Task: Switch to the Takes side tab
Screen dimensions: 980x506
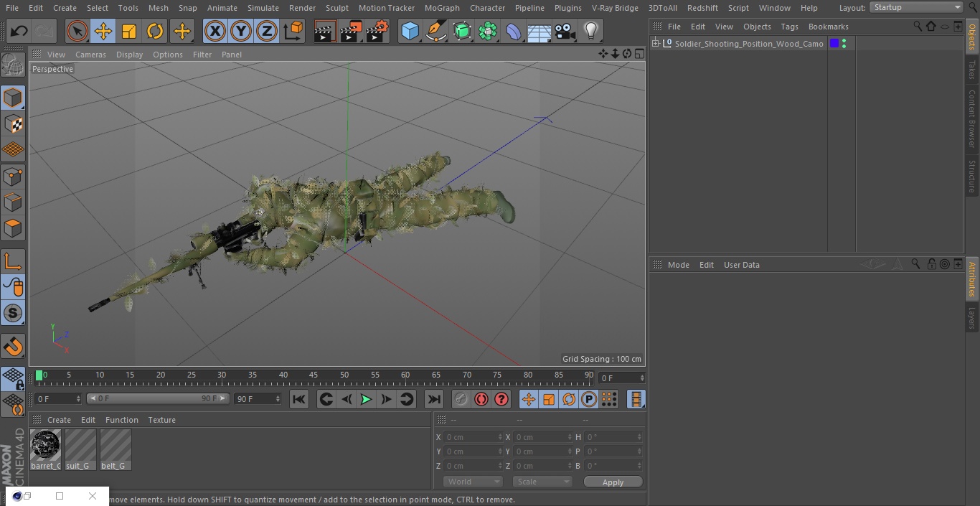Action: 972,70
